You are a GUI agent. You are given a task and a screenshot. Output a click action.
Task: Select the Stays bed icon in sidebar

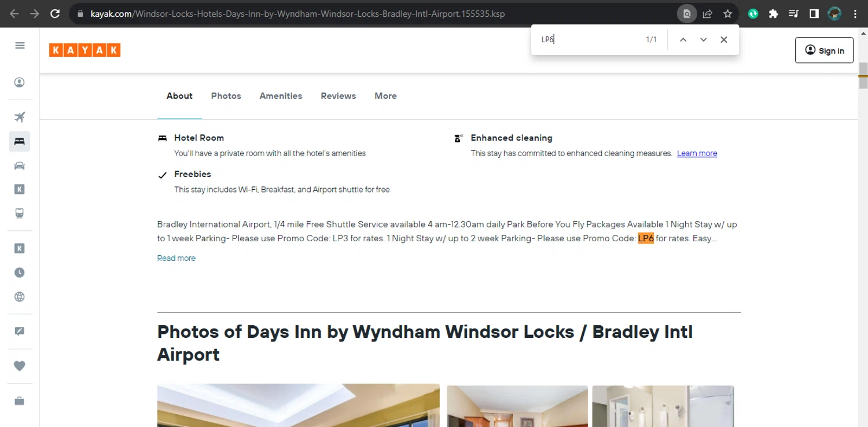20,141
